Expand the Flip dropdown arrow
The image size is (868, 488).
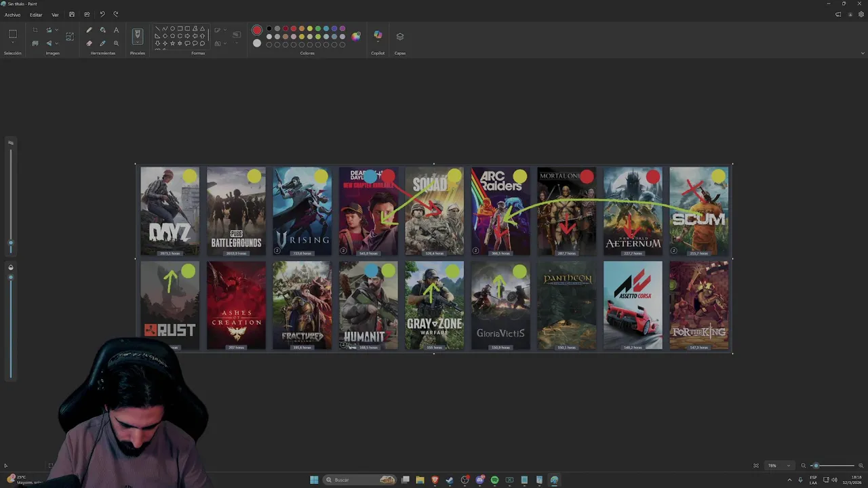click(x=56, y=43)
